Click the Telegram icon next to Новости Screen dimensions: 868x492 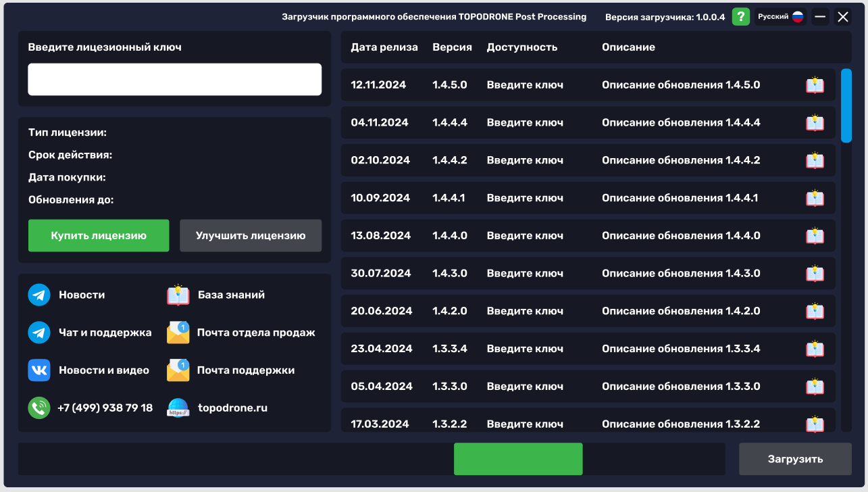tap(39, 295)
